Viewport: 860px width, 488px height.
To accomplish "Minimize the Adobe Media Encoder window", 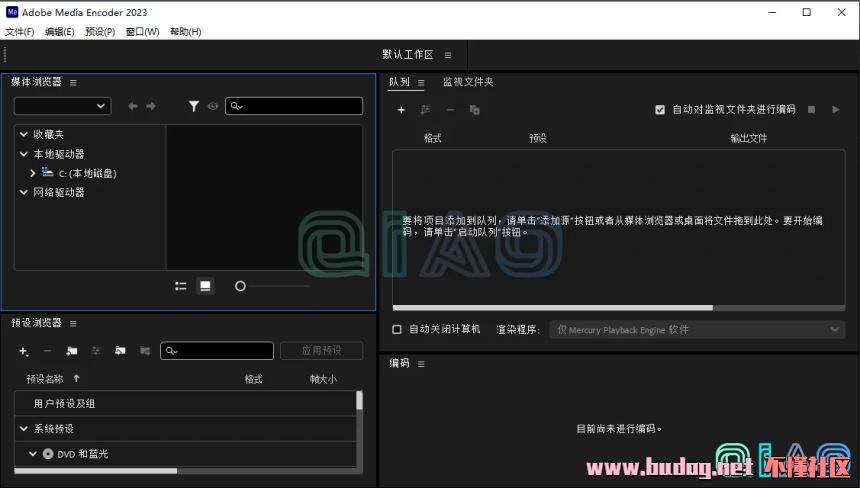I will point(772,12).
